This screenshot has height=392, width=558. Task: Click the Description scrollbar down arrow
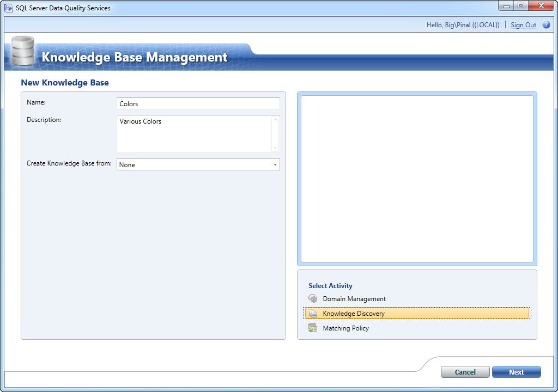click(275, 148)
